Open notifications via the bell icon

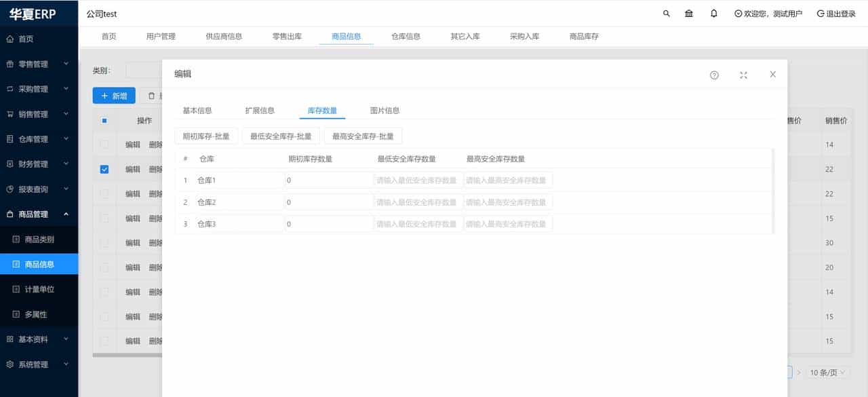(x=713, y=13)
